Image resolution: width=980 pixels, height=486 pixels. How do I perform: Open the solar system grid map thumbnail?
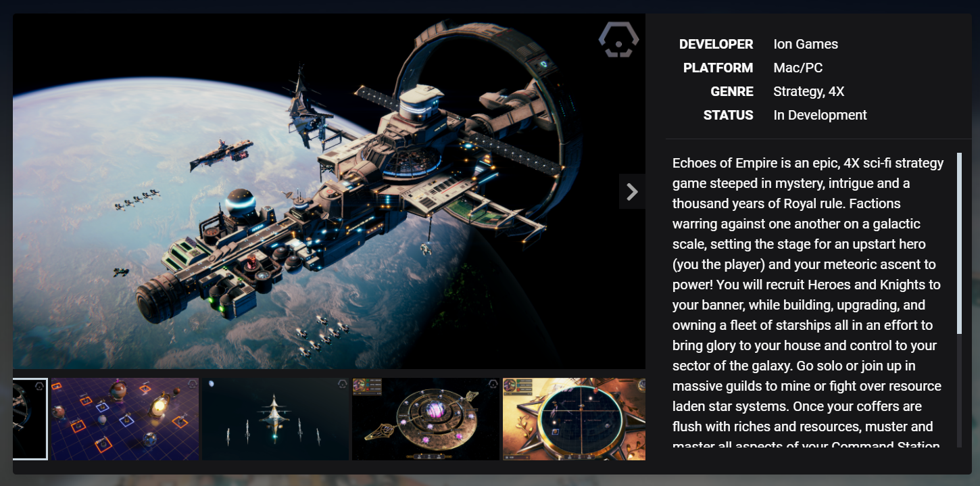125,419
